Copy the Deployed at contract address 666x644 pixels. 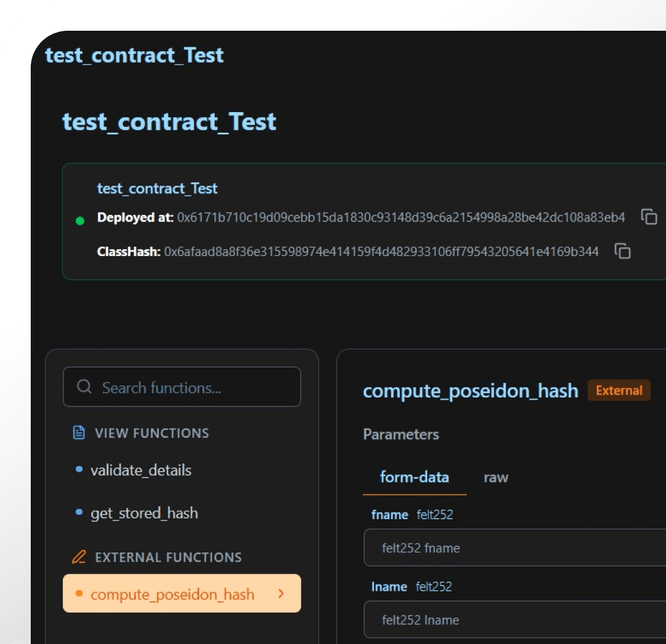pos(649,217)
